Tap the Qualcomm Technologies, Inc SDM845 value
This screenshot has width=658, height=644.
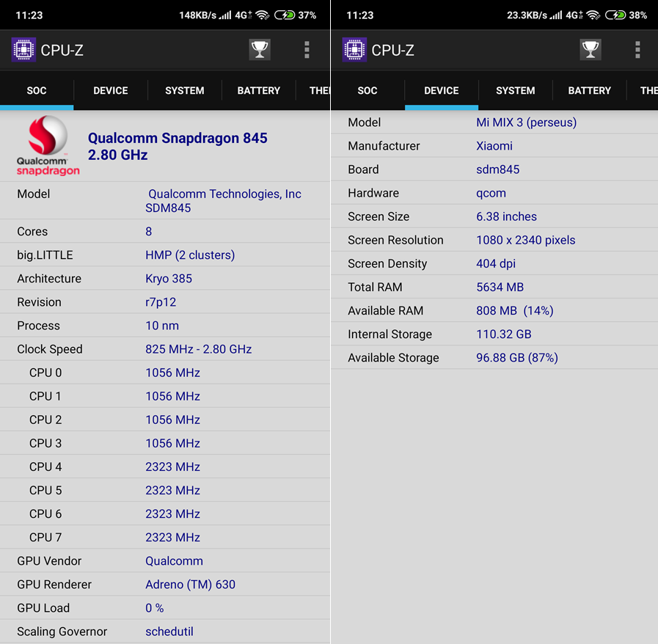(x=223, y=200)
